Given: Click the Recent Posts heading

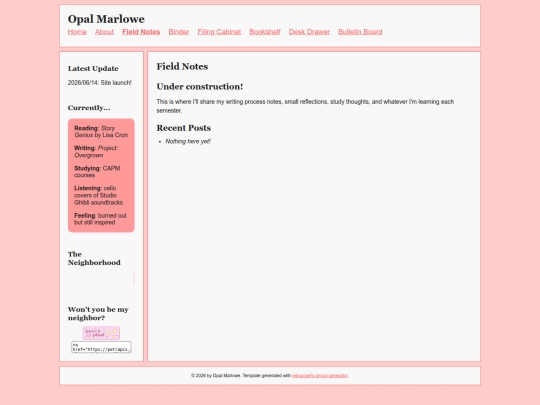Looking at the screenshot, I should click(184, 128).
